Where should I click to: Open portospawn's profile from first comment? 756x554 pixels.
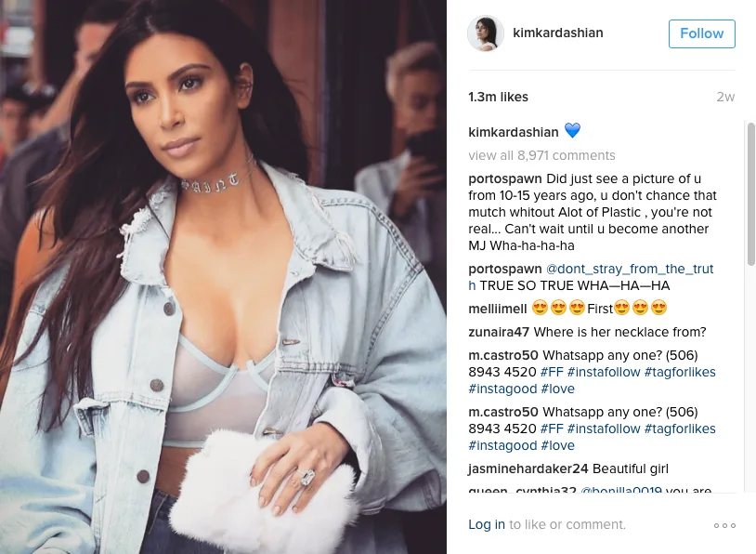tap(505, 179)
